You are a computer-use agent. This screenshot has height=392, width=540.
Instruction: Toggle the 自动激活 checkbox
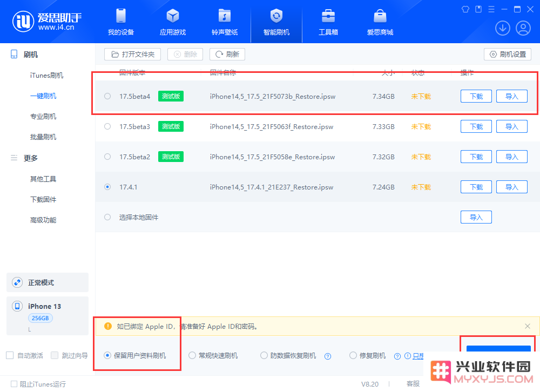tap(10, 355)
